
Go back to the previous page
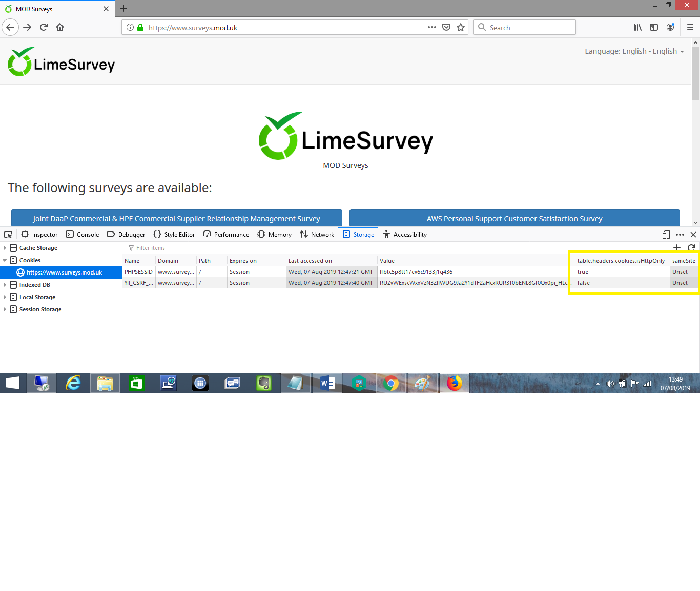tap(10, 27)
